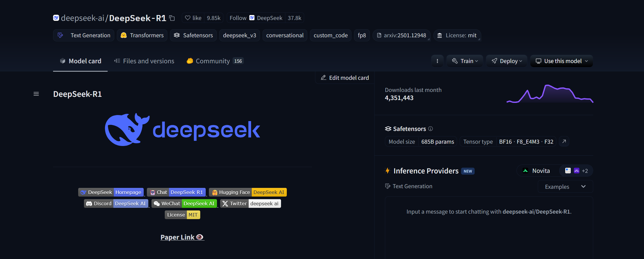
Task: Open the 37.8k followers count
Action: coord(294,18)
